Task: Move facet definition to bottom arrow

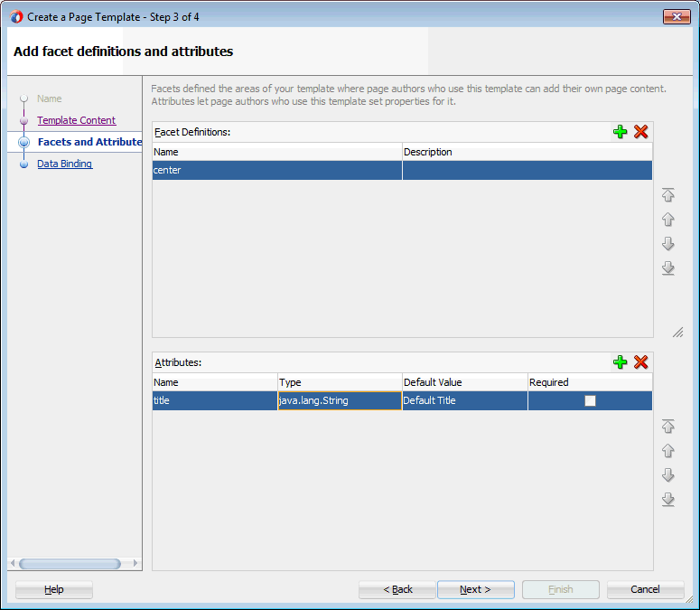Action: [x=667, y=268]
